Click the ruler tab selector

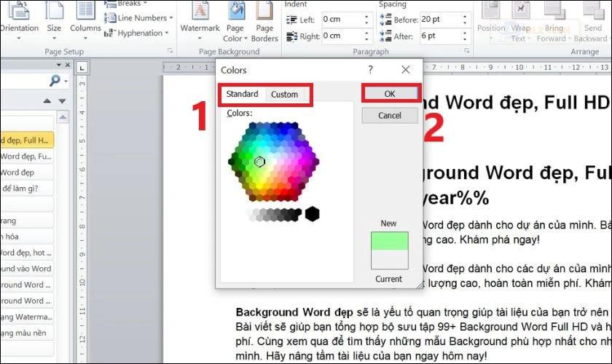[82, 68]
